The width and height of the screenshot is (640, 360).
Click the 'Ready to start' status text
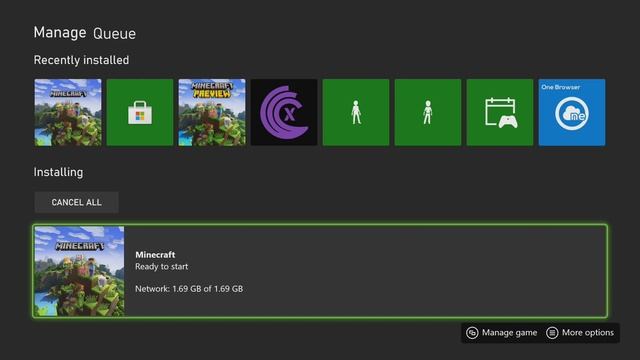162,267
